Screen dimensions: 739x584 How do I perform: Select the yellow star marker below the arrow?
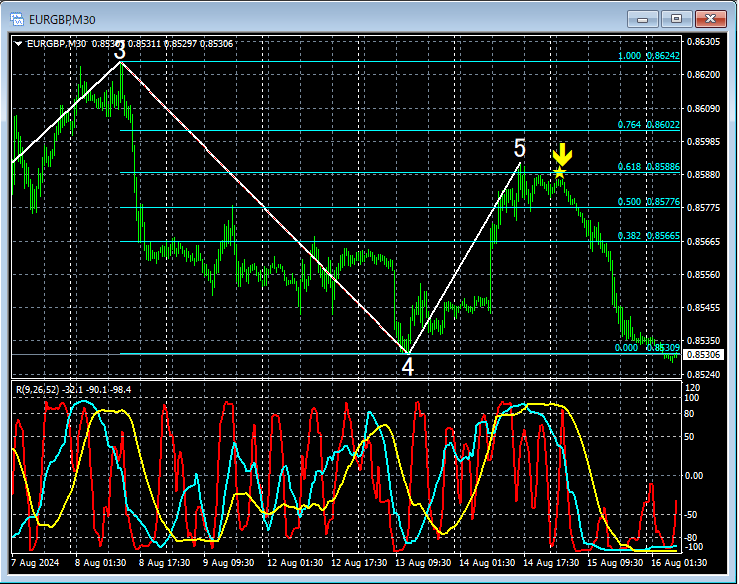(561, 173)
